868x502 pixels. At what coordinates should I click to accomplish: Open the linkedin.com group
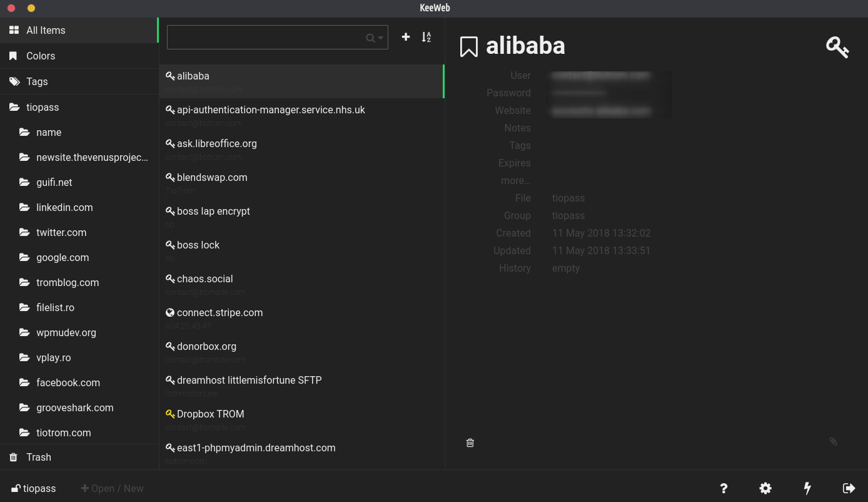coord(79,207)
